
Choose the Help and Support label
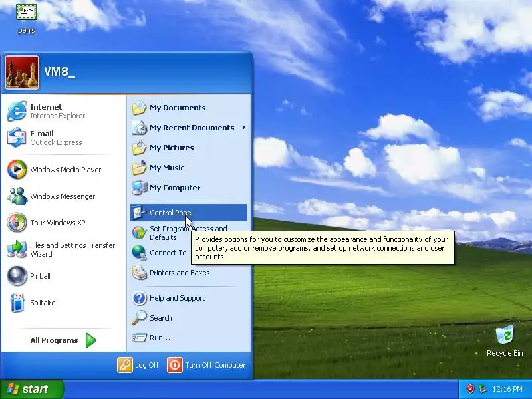pos(177,298)
